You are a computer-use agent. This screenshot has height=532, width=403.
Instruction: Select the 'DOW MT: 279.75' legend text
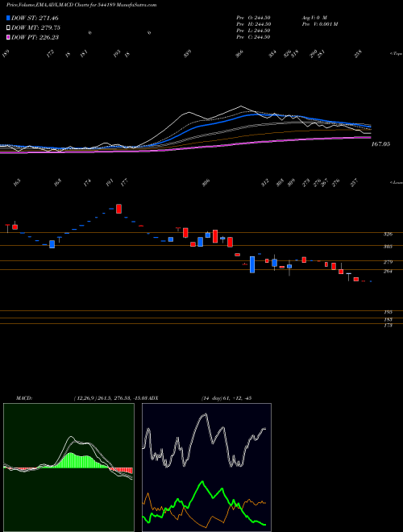click(36, 27)
